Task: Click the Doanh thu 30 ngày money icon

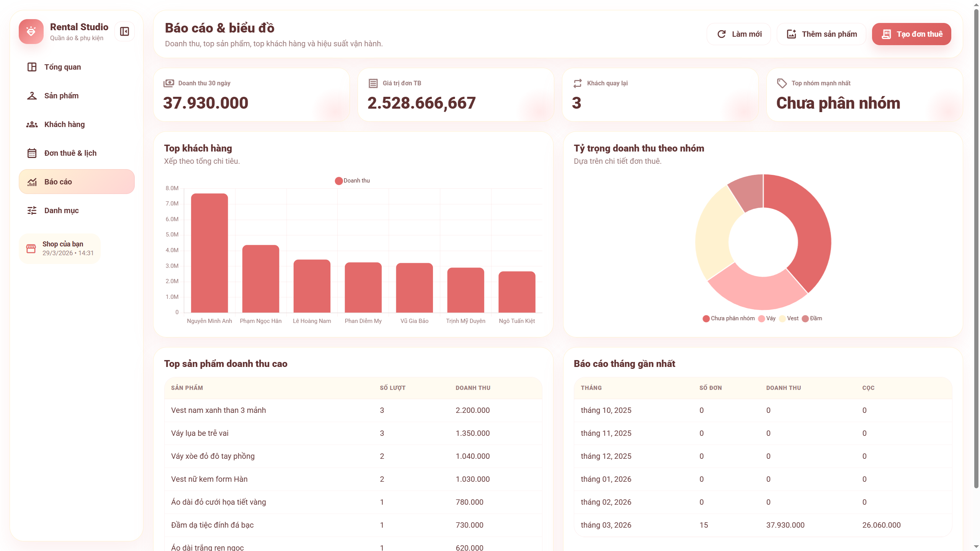Action: click(x=168, y=83)
